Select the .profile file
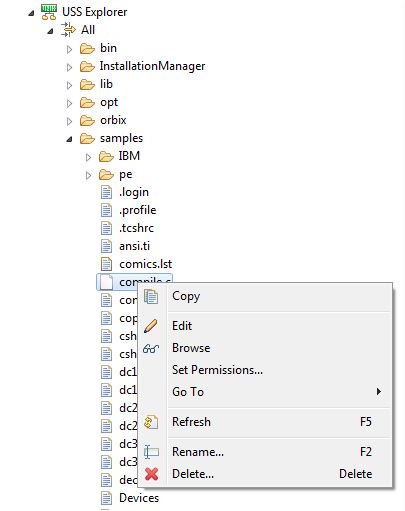Viewport: 405px width, 511px height. (x=137, y=210)
